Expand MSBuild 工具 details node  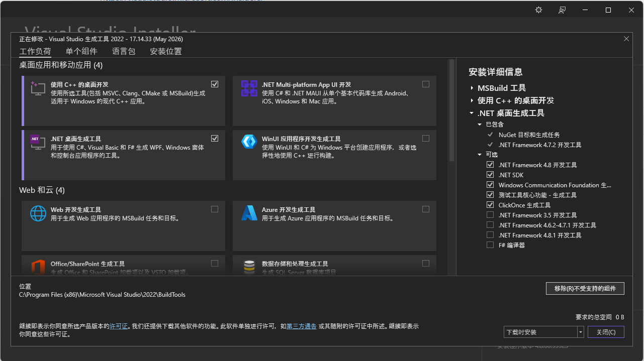pos(472,88)
